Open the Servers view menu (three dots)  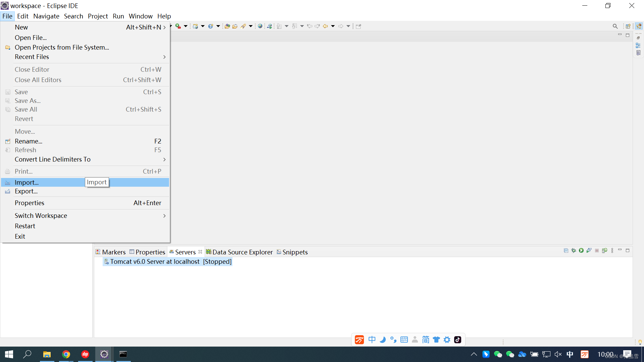pyautogui.click(x=612, y=251)
